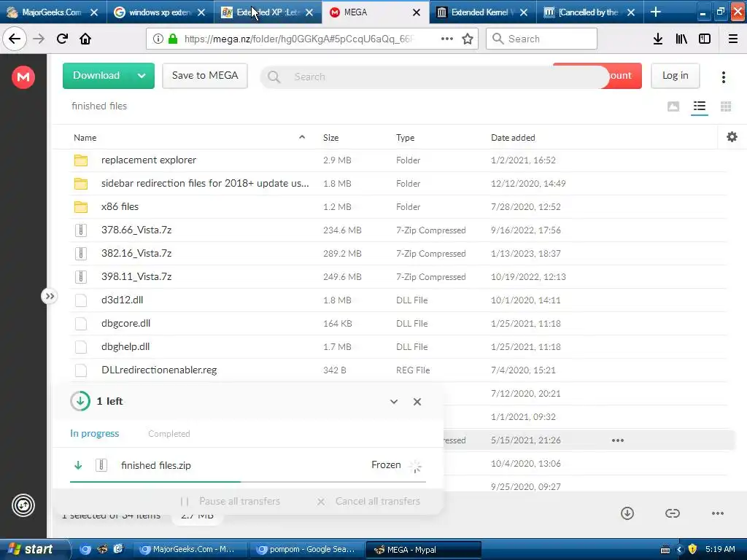Open MEGA vertical three-dot menu

(x=723, y=77)
